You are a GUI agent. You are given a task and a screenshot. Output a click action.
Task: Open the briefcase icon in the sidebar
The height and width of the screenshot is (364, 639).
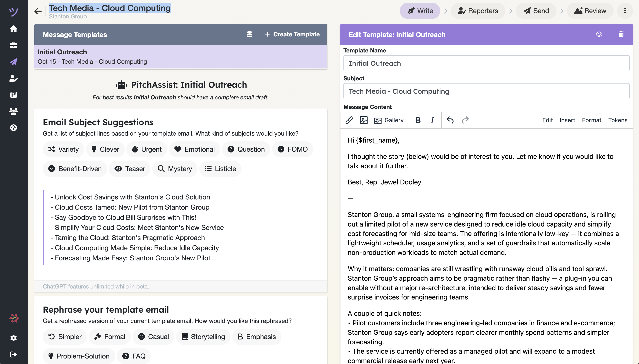(x=14, y=45)
